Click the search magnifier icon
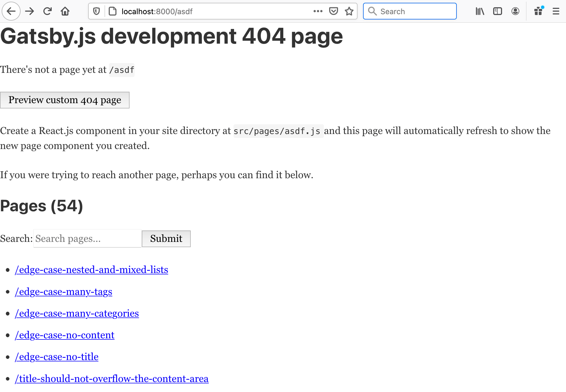 tap(372, 11)
